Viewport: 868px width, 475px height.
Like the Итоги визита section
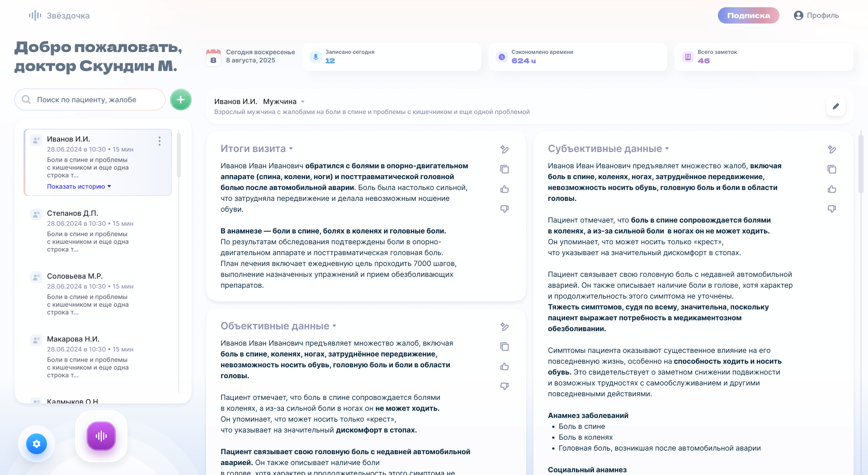505,189
